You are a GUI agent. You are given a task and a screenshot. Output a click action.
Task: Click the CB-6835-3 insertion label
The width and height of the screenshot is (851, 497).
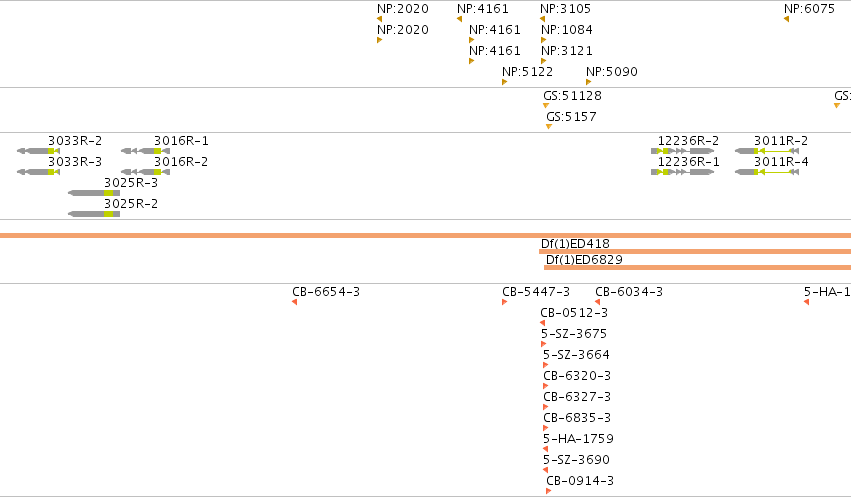[x=577, y=418]
